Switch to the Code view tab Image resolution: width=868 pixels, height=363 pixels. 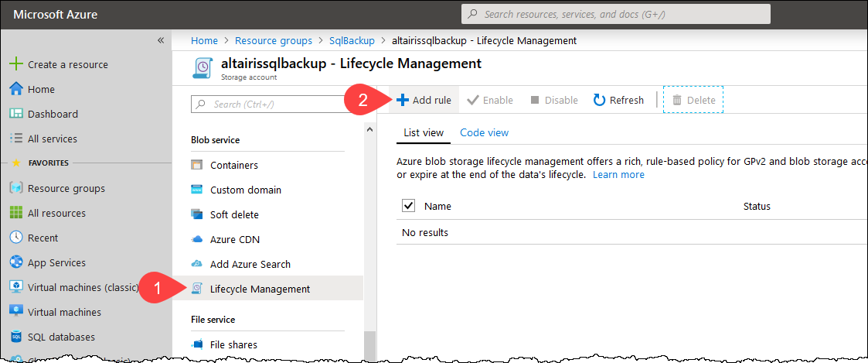pyautogui.click(x=485, y=132)
